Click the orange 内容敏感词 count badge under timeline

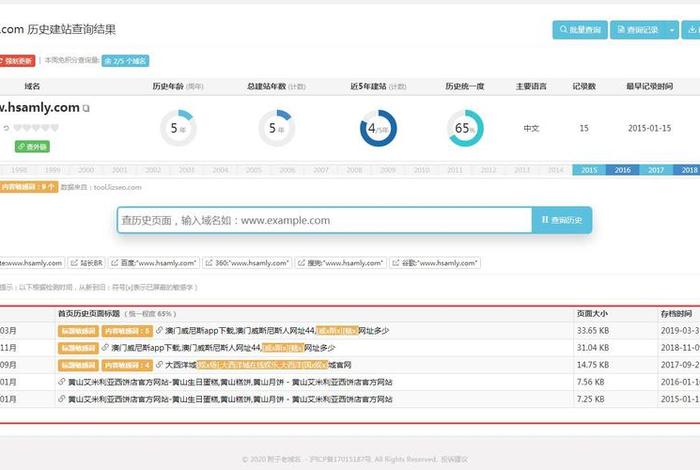28,187
